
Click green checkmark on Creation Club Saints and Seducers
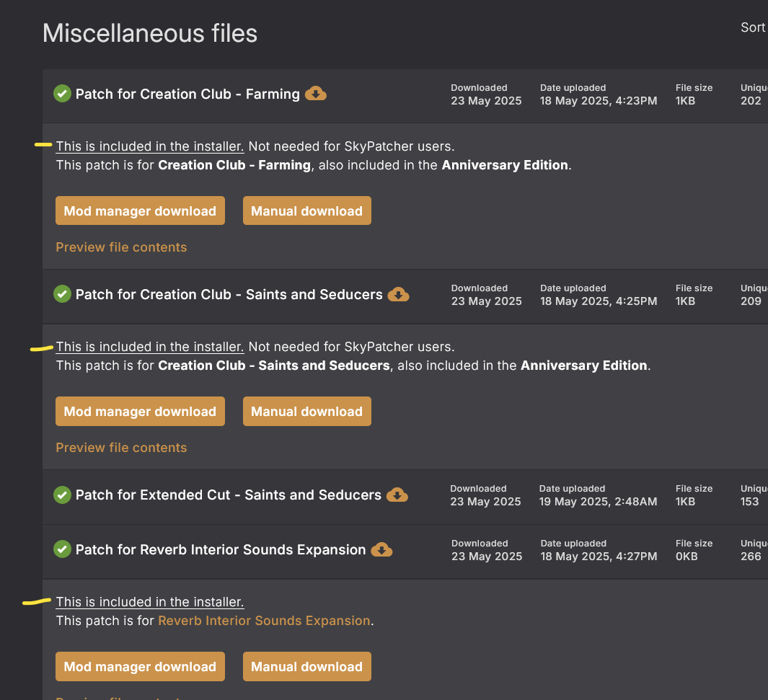point(63,294)
